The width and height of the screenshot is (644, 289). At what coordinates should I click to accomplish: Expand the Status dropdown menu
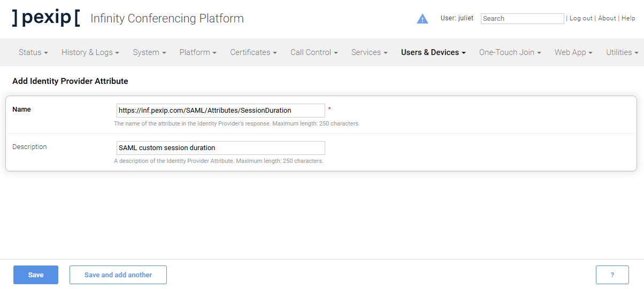33,52
